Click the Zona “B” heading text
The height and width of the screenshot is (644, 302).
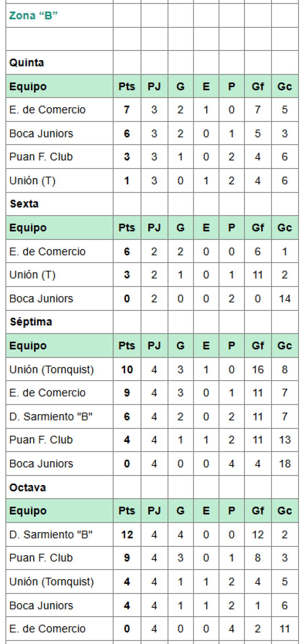point(33,16)
